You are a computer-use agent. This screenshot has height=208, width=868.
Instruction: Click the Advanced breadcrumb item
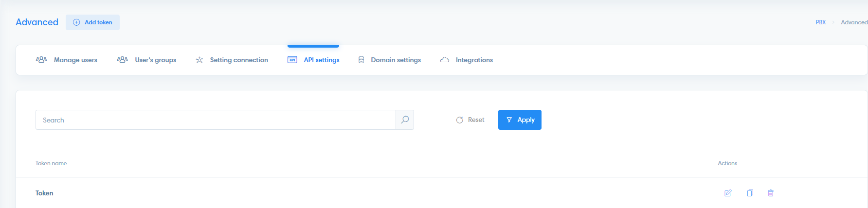853,22
